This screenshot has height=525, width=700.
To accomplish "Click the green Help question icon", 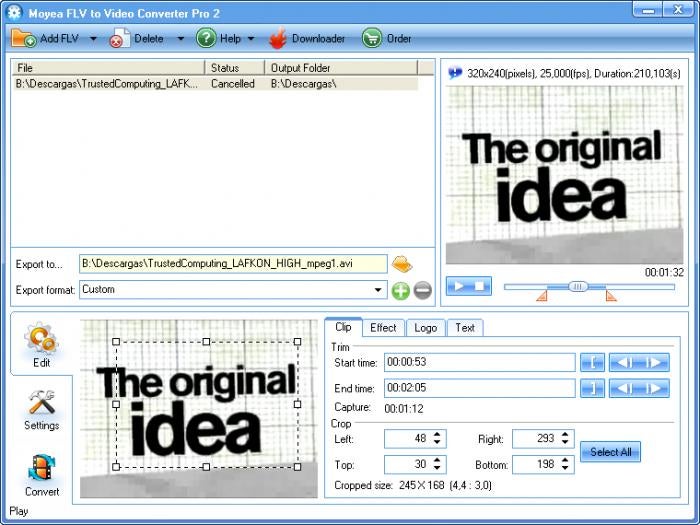I will (206, 38).
